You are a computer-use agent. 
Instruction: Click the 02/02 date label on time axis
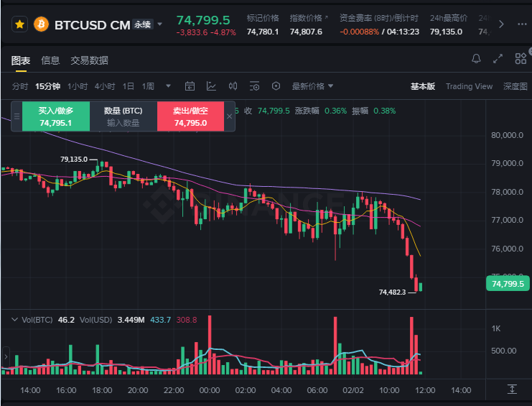[353, 390]
